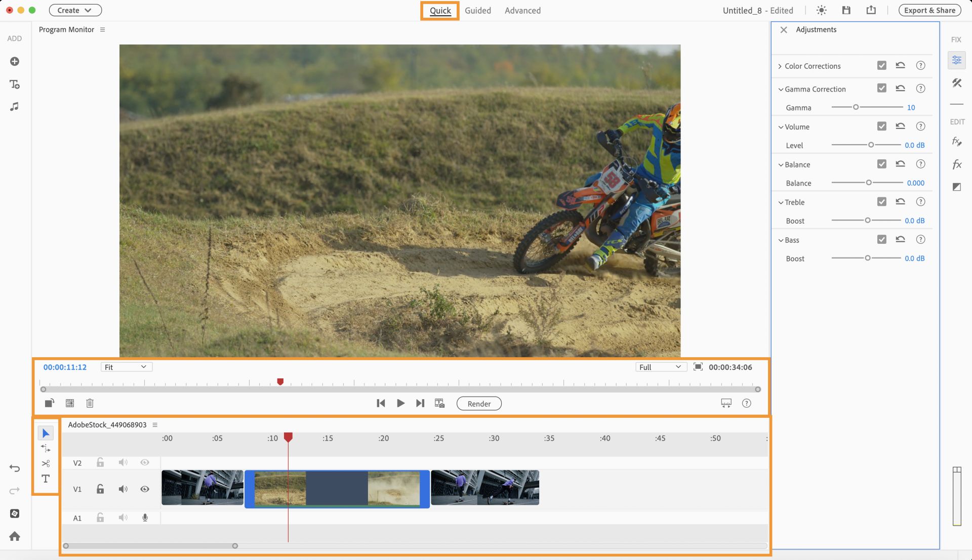Reset the Gamma Correction effect
Viewport: 972px width, 560px height.
click(900, 88)
